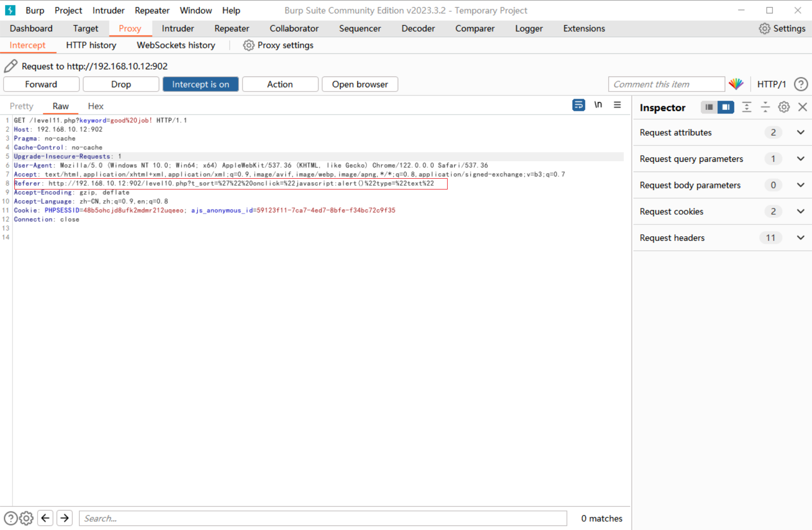Switch Inspector to left-docked layout
The width and height of the screenshot is (812, 530).
(x=709, y=107)
